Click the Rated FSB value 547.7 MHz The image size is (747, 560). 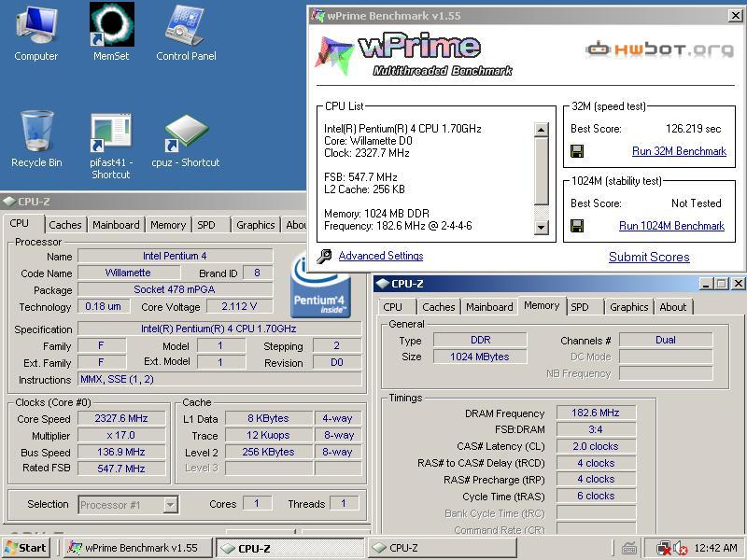(x=121, y=469)
